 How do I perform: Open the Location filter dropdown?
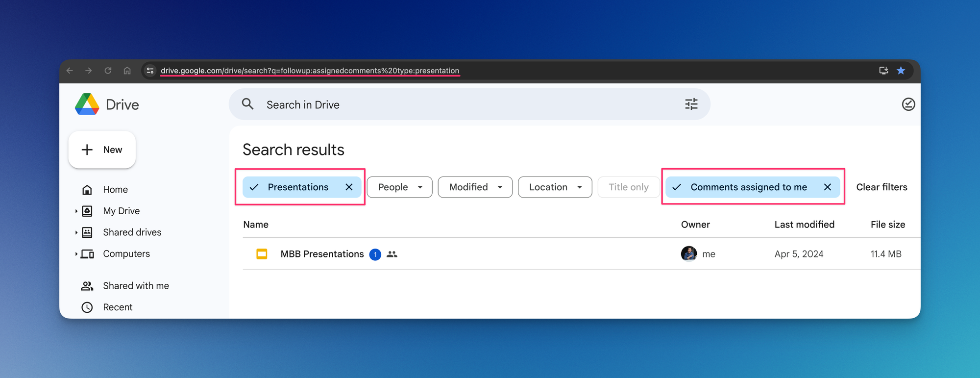[555, 187]
